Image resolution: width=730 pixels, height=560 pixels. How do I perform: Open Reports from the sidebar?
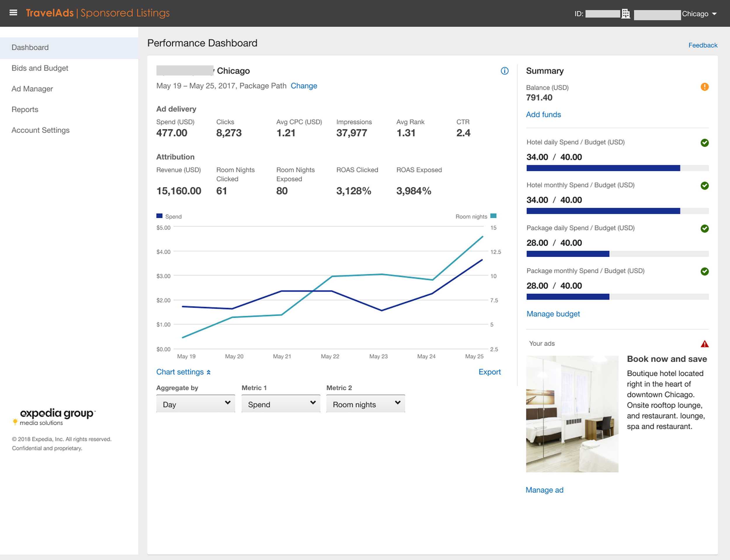(25, 109)
